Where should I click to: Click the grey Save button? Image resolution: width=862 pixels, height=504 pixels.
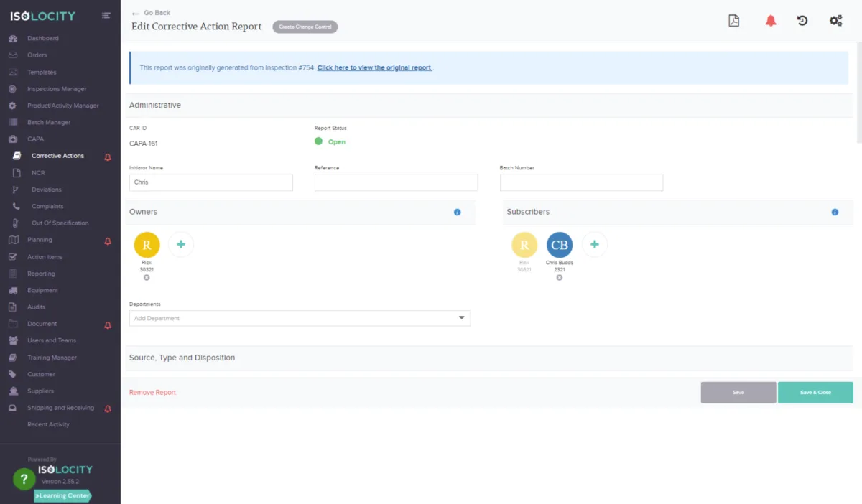[738, 393]
